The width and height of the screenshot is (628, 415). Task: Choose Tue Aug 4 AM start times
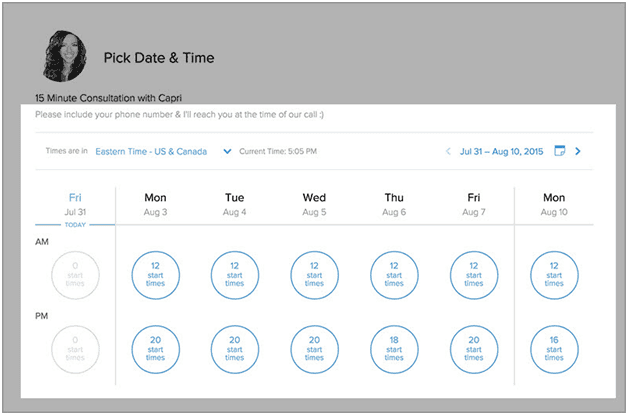pyautogui.click(x=235, y=275)
